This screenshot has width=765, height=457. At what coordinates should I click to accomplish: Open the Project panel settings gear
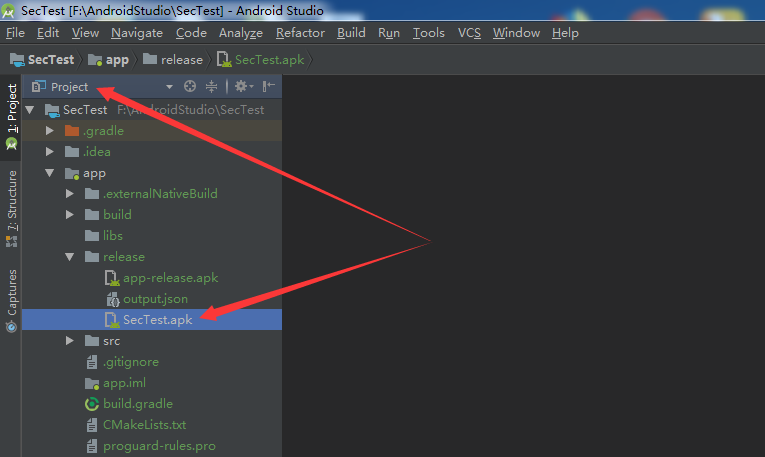pos(241,87)
